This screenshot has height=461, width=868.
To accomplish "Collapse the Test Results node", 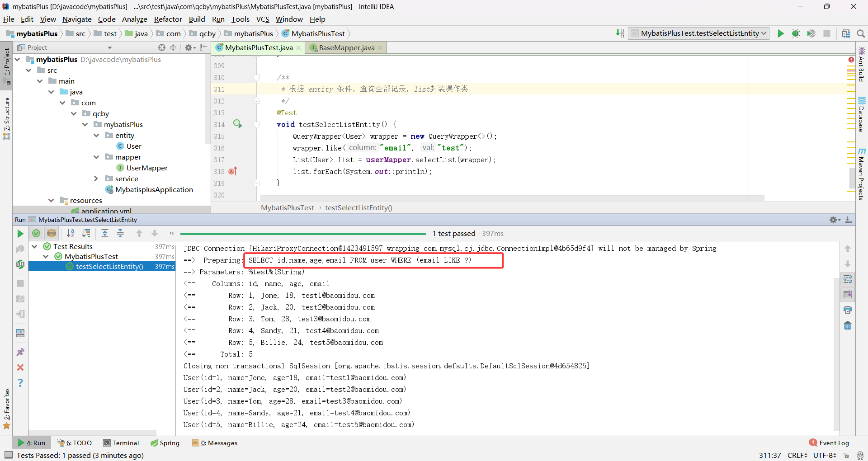I will [x=35, y=246].
